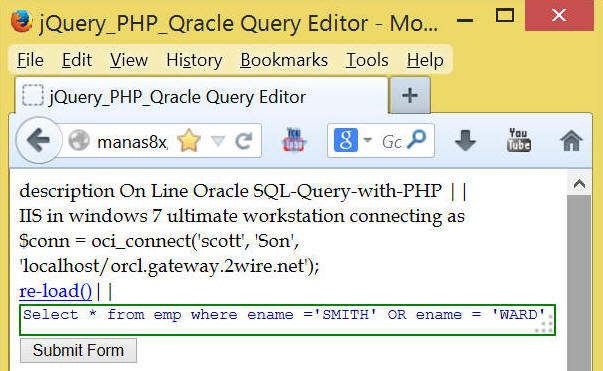This screenshot has height=371, width=603.
Task: Open the Bookmarks menu
Action: [x=284, y=60]
